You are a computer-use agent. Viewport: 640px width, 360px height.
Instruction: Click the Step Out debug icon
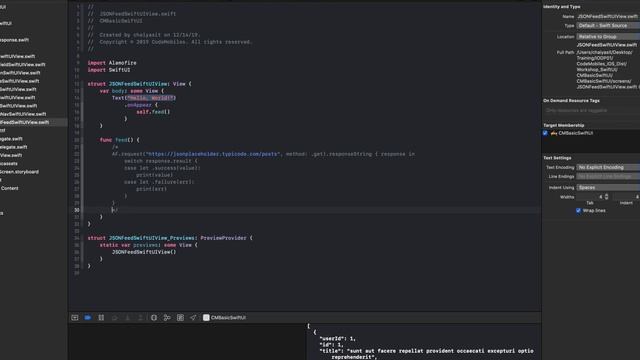coord(140,318)
